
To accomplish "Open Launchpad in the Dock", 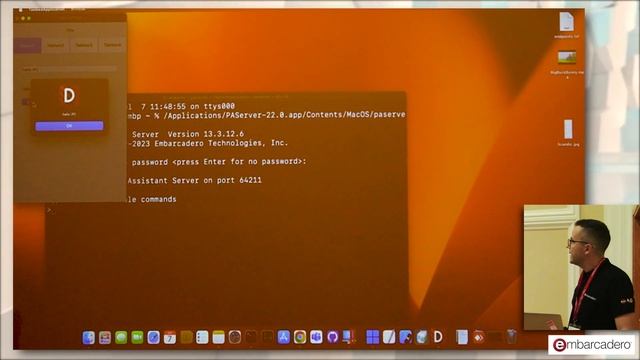I will pos(105,338).
